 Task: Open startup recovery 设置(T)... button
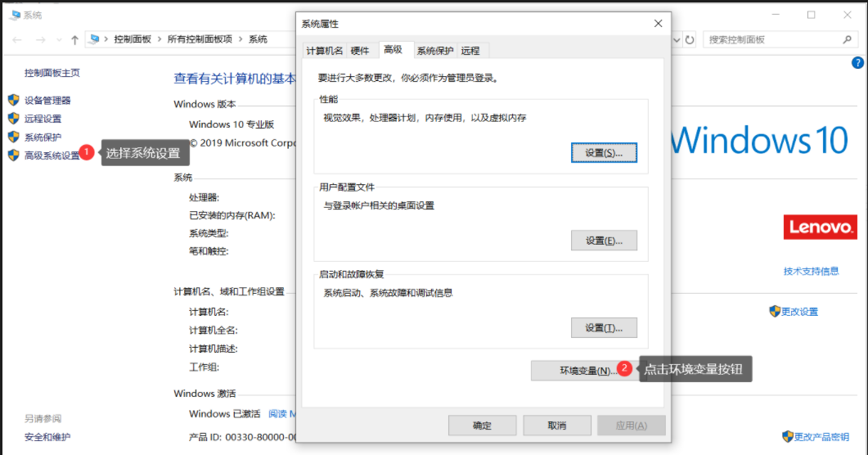604,327
